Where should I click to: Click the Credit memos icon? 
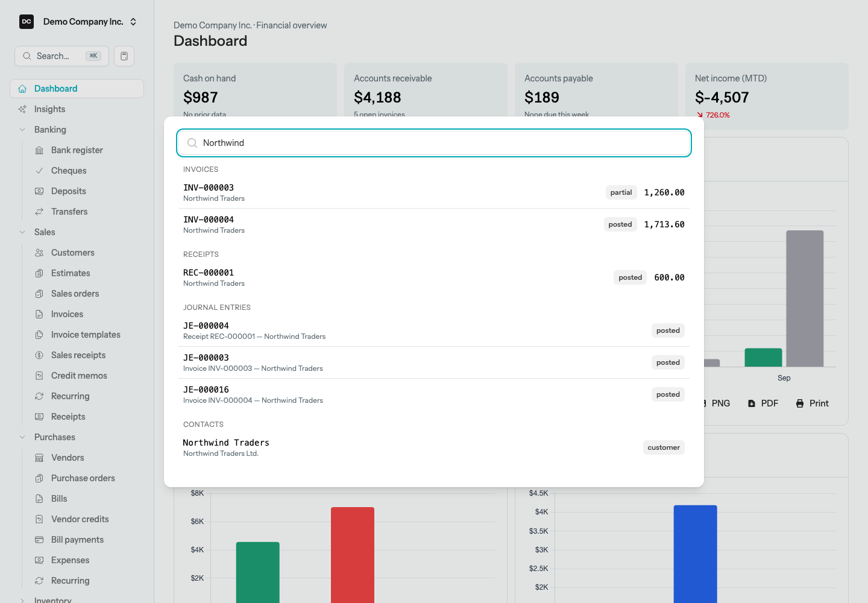[x=39, y=376]
